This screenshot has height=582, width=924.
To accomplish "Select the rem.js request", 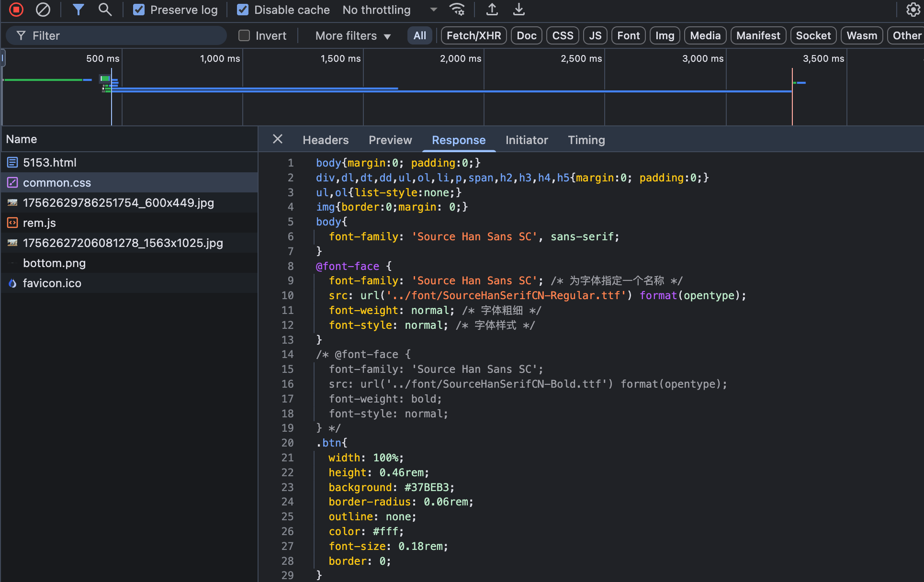I will [x=39, y=223].
